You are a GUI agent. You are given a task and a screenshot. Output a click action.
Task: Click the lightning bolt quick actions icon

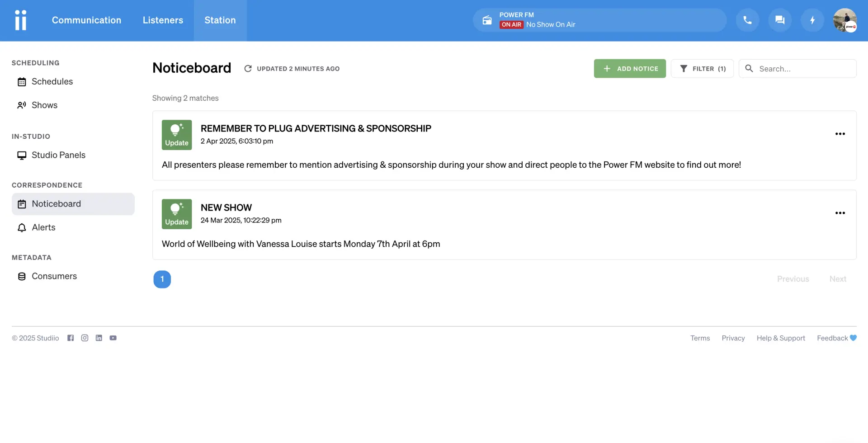[812, 20]
